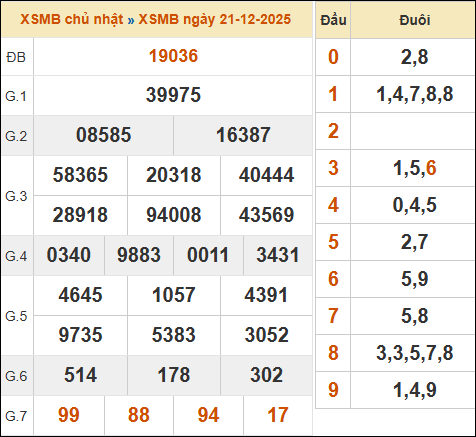The image size is (476, 437).
Task: Click the G.4 row label
Action: pos(16,256)
